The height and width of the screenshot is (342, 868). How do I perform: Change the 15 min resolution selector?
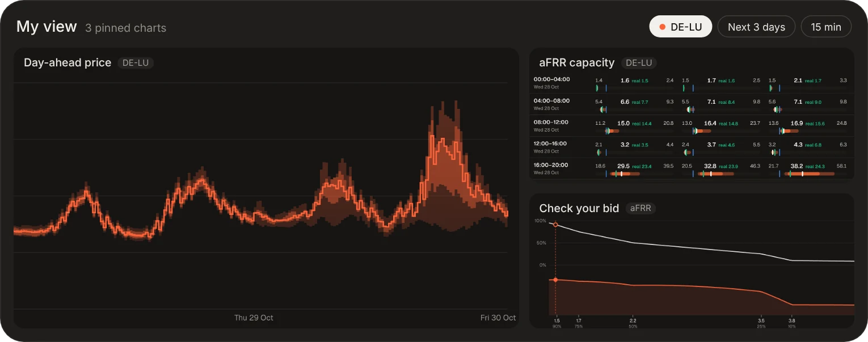826,27
